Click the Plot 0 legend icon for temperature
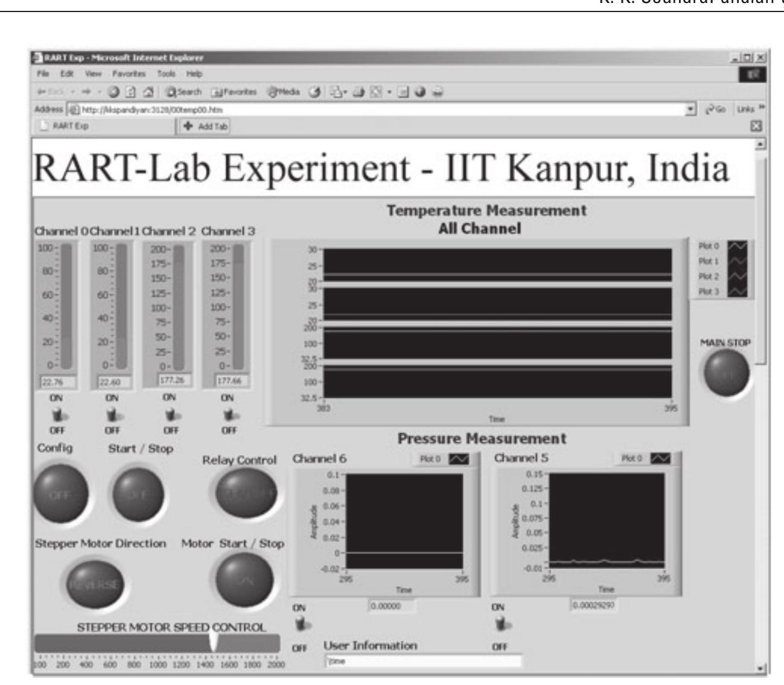The width and height of the screenshot is (784, 685). coord(738,246)
